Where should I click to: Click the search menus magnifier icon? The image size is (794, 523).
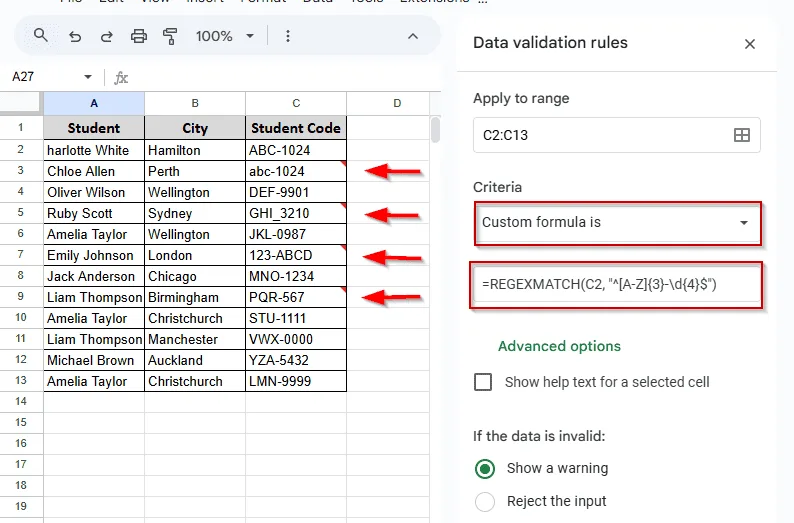pos(41,36)
